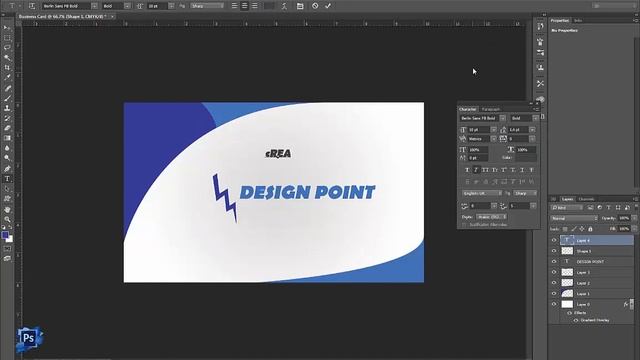Select the Dodge tool
This screenshot has height=360, width=640.
click(7, 158)
